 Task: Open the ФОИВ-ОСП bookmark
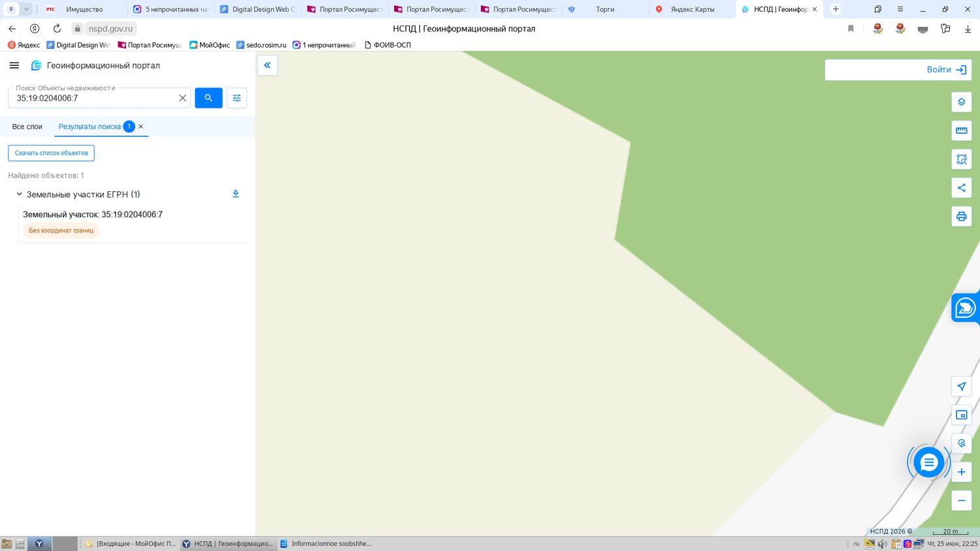(x=387, y=45)
